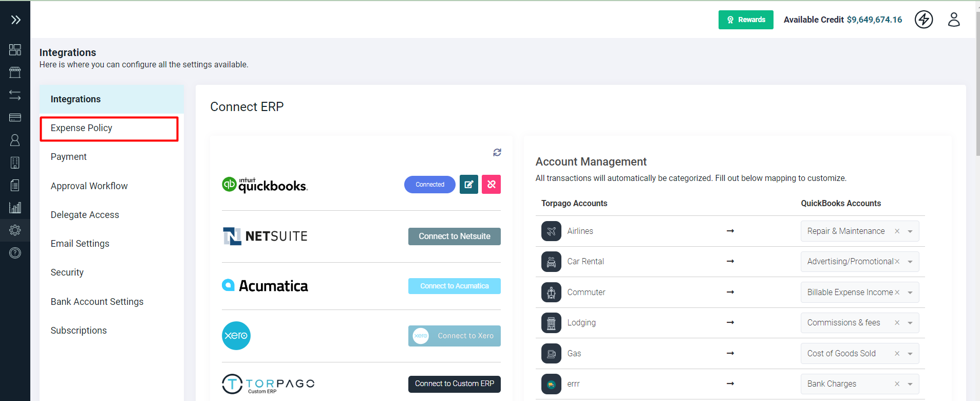
Task: Click the Gas category icon
Action: [551, 354]
